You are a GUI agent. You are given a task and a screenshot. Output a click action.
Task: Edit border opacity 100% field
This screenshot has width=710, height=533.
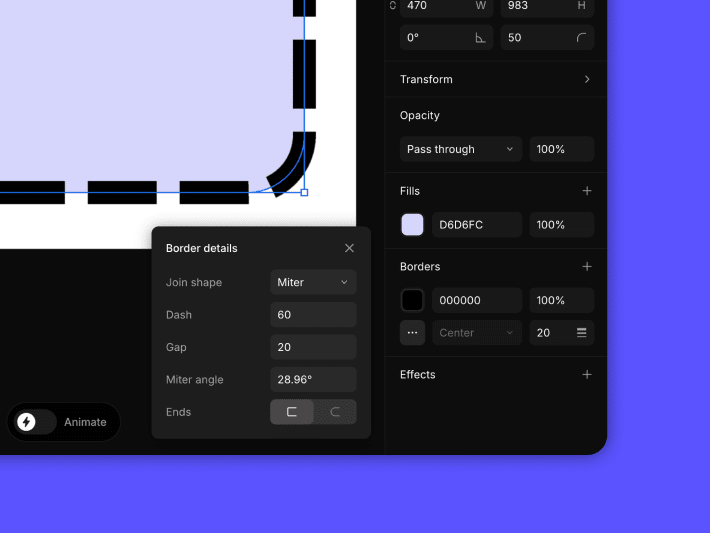click(x=561, y=300)
